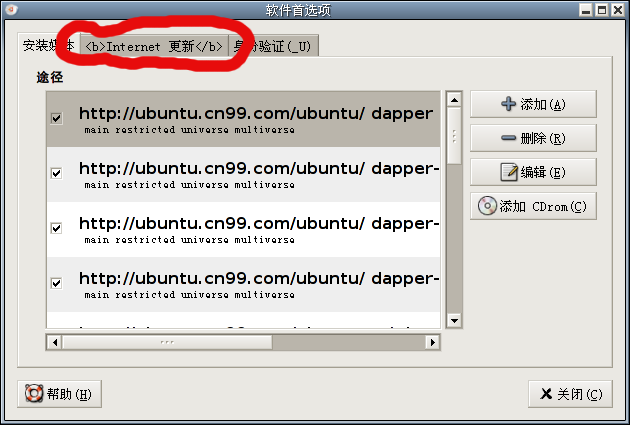Click the 添加(A) add source button
Viewport: 630px width, 425px height.
tap(533, 104)
